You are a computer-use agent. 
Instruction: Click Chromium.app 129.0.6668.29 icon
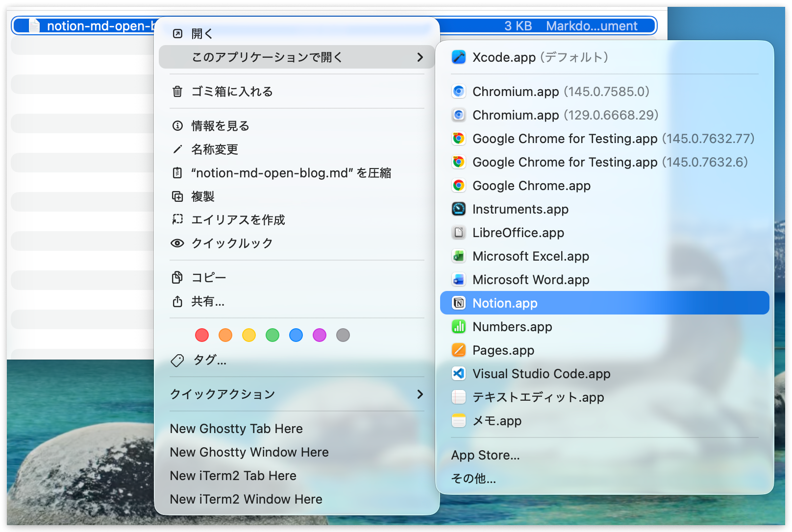point(459,115)
